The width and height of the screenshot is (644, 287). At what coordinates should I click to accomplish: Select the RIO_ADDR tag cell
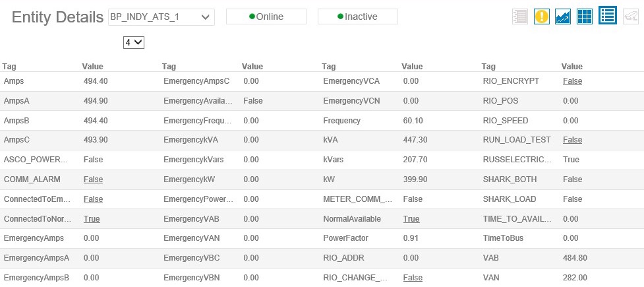click(343, 258)
